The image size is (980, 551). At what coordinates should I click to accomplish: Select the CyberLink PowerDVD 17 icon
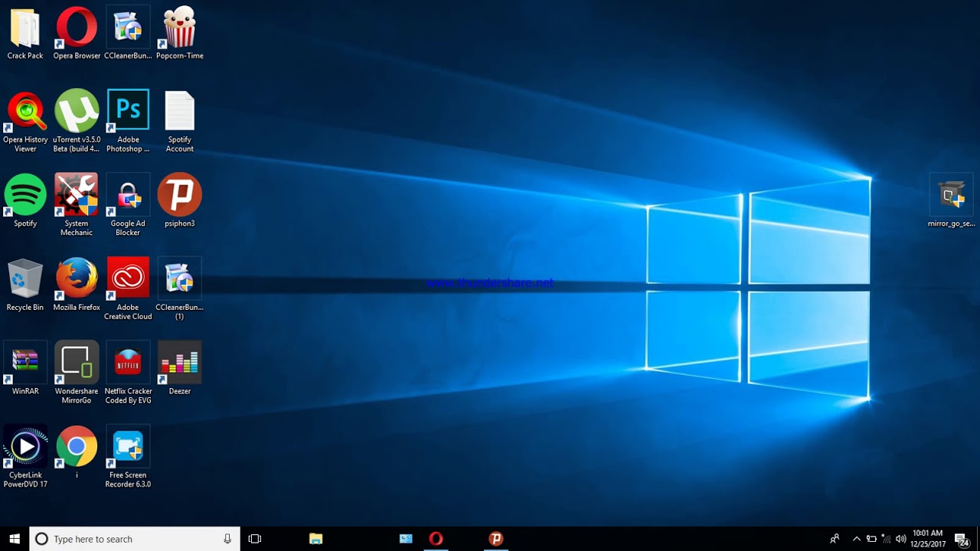click(25, 457)
